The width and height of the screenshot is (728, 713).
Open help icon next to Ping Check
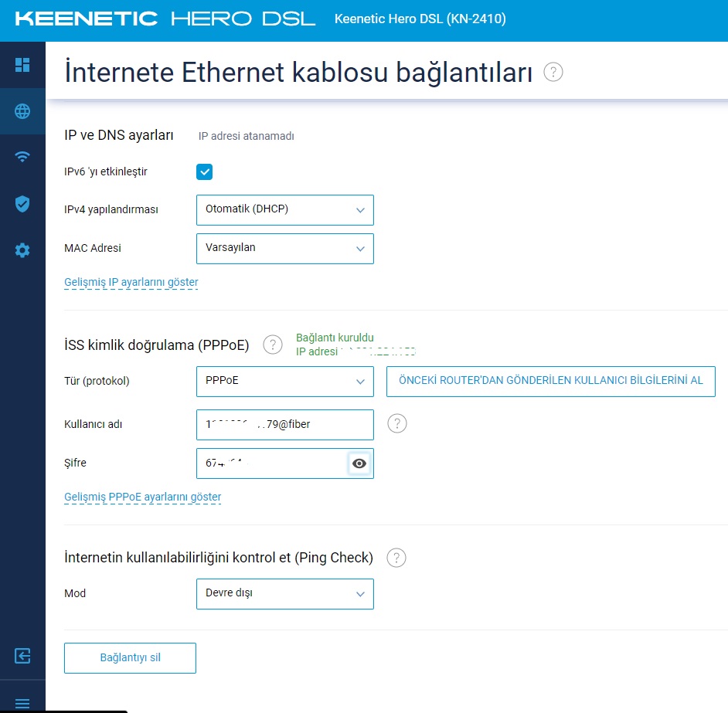pos(396,558)
